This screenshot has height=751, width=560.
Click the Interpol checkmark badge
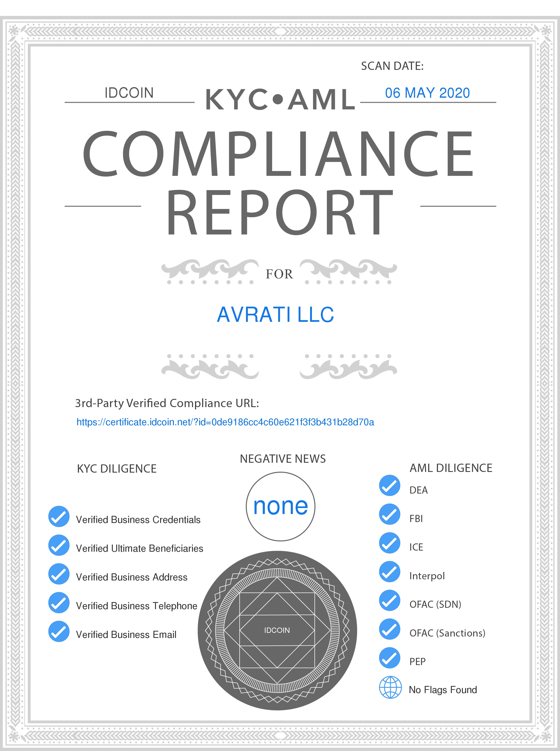[390, 571]
